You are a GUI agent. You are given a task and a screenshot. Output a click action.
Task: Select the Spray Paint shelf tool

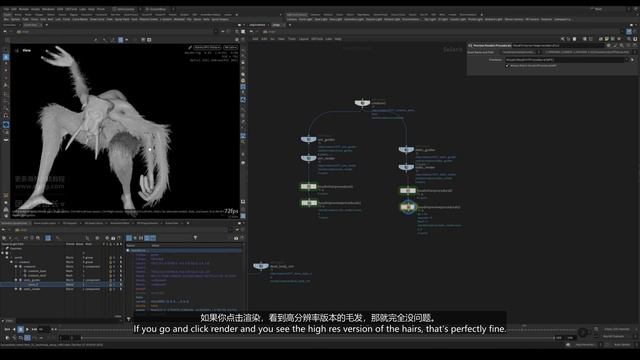click(x=122, y=19)
